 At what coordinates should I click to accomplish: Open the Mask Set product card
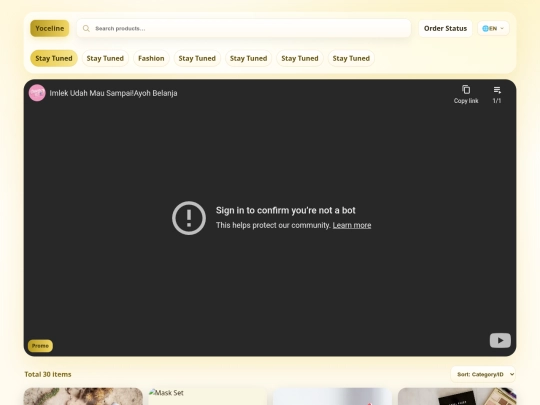[208, 396]
